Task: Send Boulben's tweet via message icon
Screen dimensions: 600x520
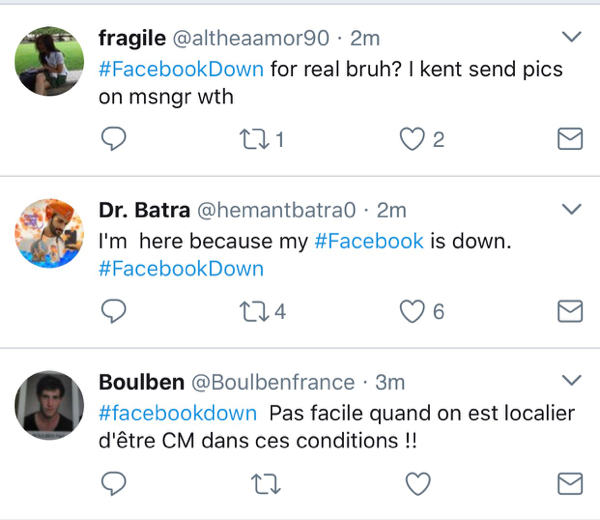Action: tap(569, 485)
